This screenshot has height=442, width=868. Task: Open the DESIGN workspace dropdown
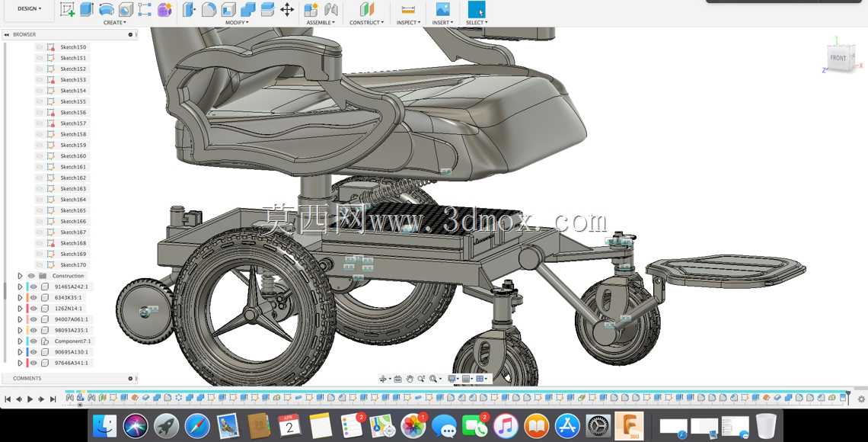30,9
